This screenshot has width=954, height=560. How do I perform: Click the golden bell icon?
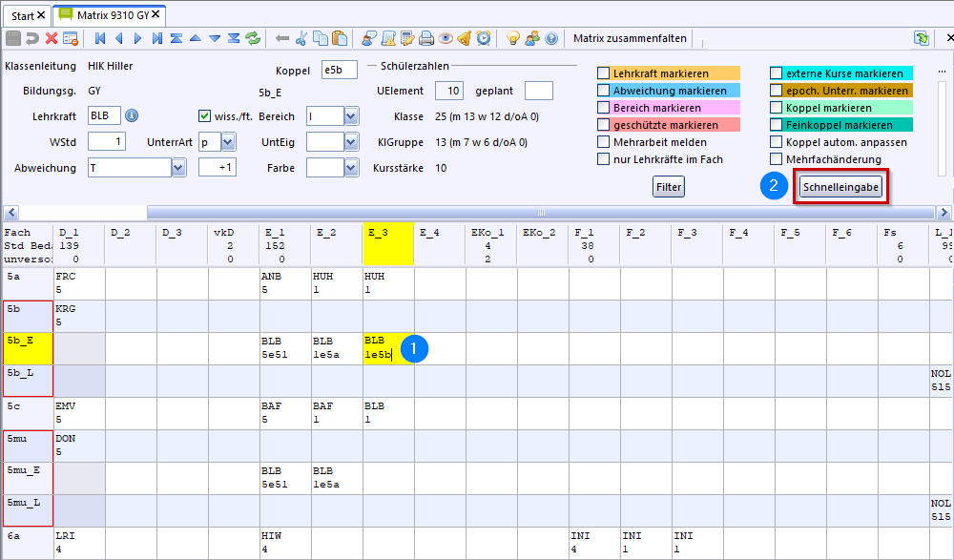click(465, 38)
